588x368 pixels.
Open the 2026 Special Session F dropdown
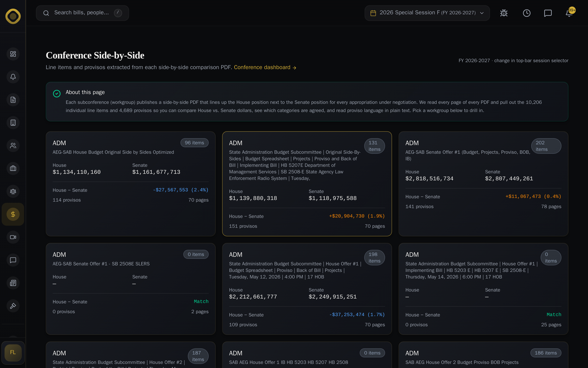point(427,13)
